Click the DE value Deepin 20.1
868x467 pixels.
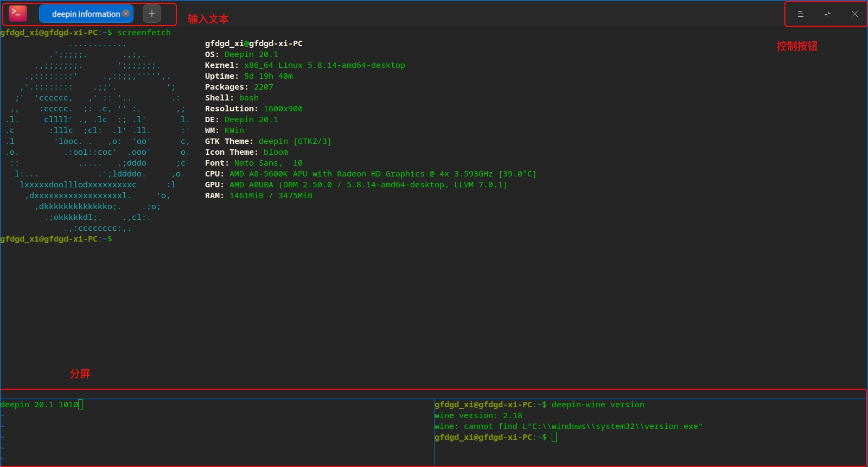251,119
